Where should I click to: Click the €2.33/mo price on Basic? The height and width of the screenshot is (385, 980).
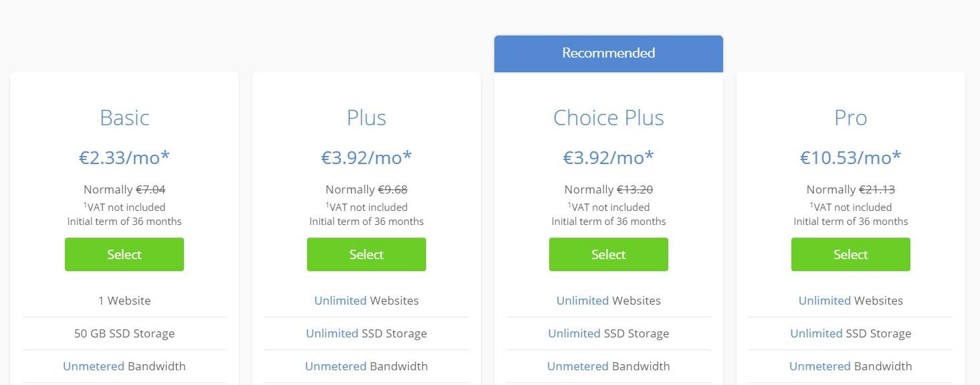click(x=124, y=157)
